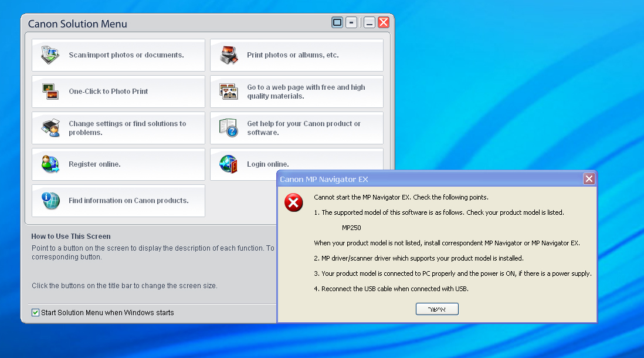This screenshot has height=358, width=644.
Task: Click the printer icon beside Print photos or albums
Action: [x=229, y=55]
